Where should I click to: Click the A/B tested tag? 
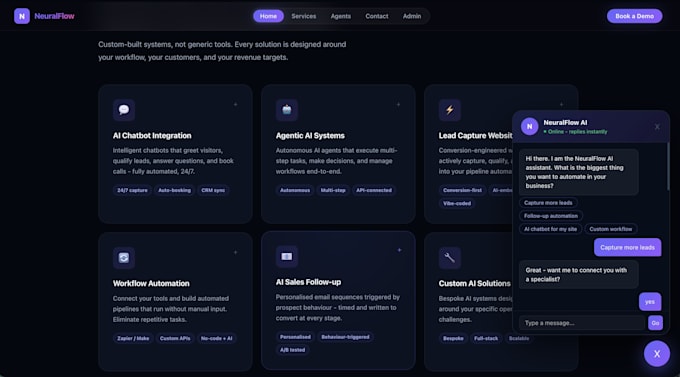[x=292, y=350]
